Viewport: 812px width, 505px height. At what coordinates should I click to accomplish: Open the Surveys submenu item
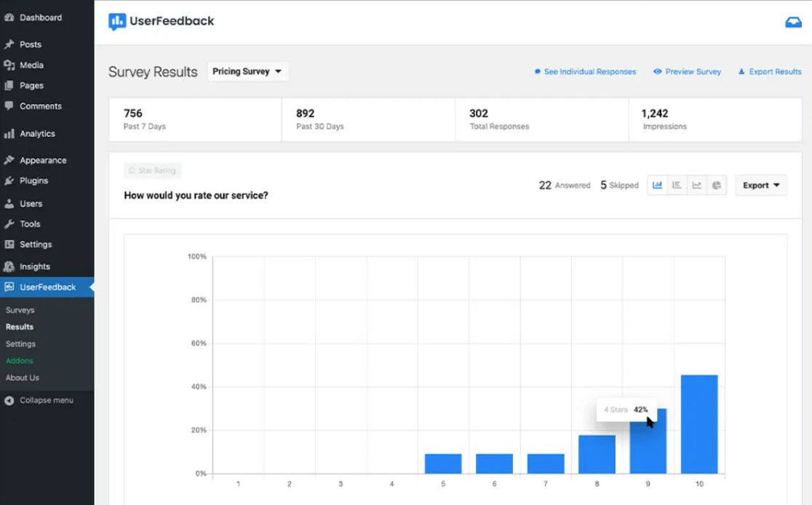(x=20, y=310)
